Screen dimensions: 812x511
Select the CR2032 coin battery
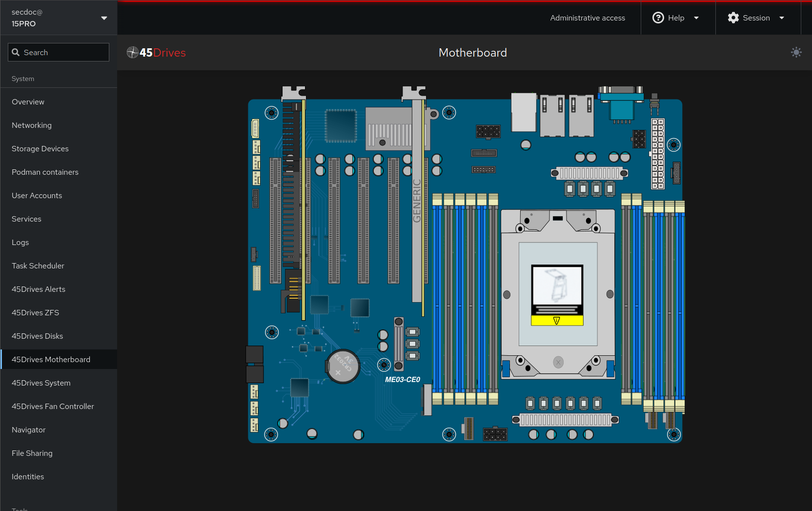pos(343,366)
